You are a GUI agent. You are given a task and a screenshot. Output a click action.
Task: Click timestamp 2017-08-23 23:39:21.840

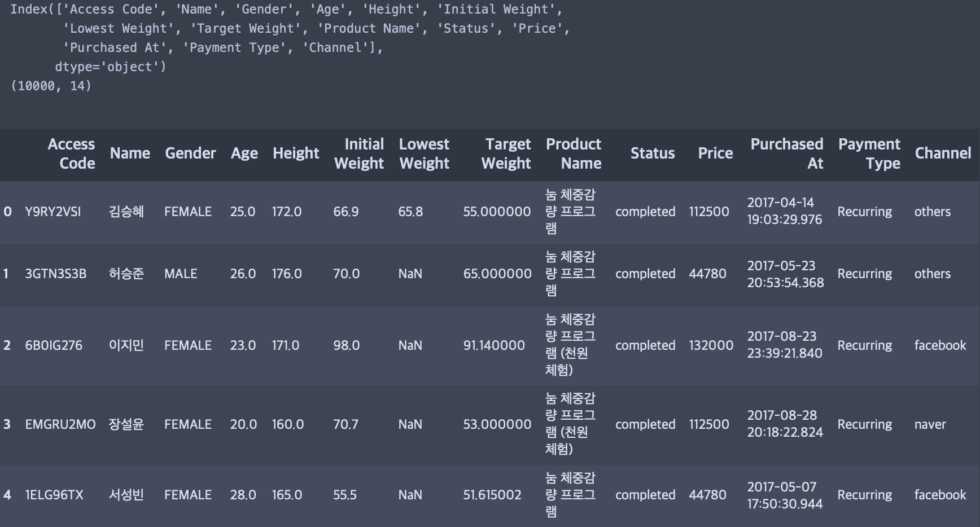(x=785, y=345)
